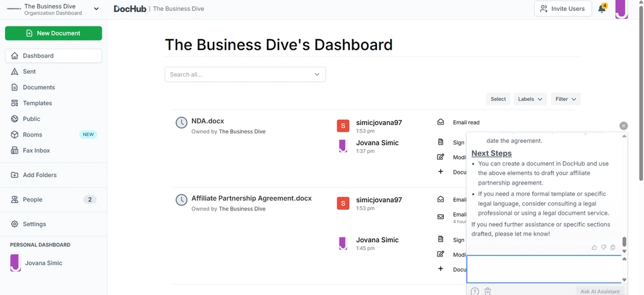Open AI assistant help question mark icon
Viewport: 644px width, 295px height.
[x=475, y=291]
